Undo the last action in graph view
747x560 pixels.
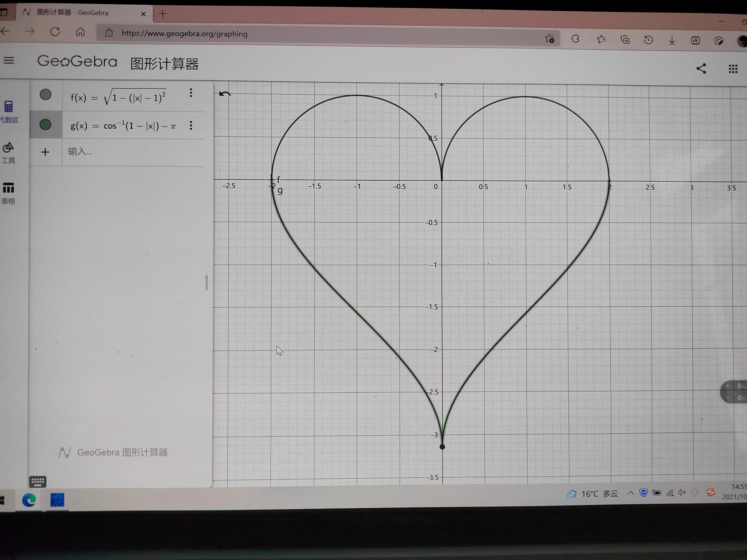pos(225,94)
